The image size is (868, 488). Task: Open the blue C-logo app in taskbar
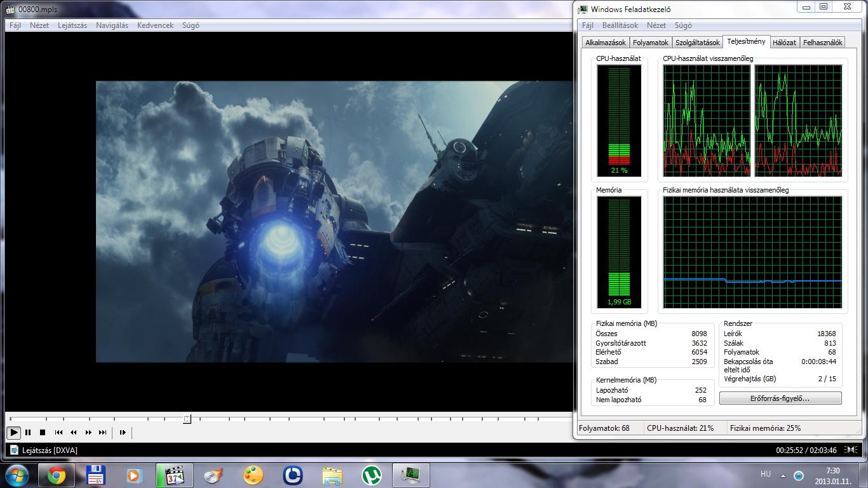292,475
